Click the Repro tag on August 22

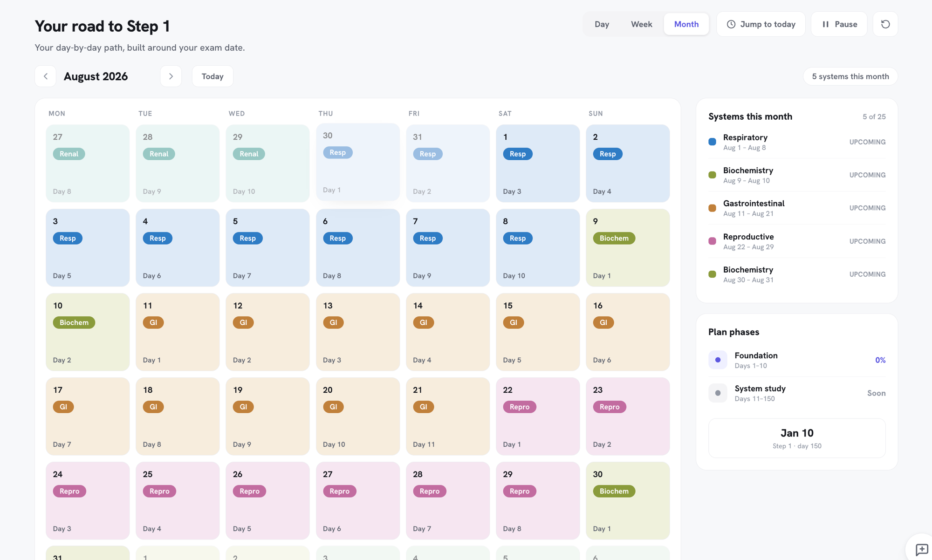520,407
